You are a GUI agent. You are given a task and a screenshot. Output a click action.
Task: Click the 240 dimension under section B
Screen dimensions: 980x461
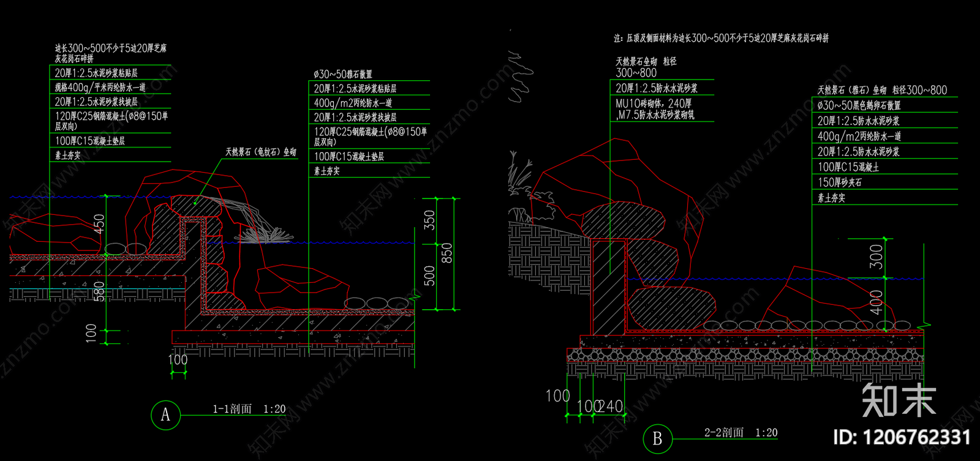pos(611,407)
